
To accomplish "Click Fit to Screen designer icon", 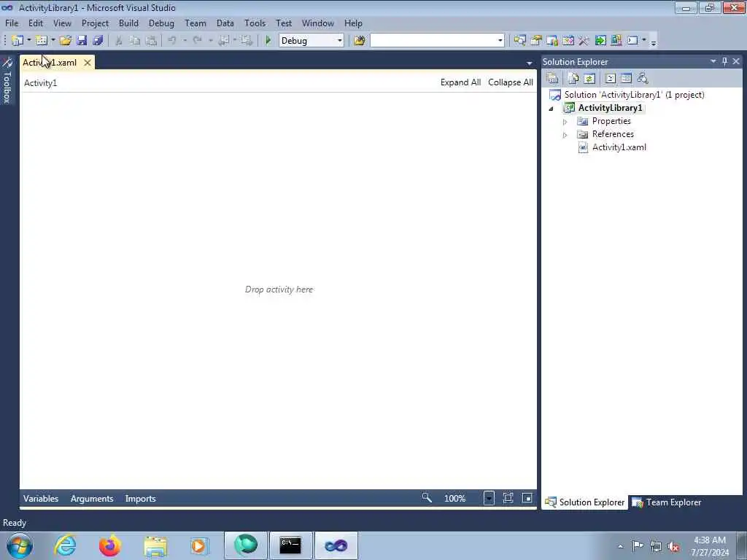I will tap(508, 497).
